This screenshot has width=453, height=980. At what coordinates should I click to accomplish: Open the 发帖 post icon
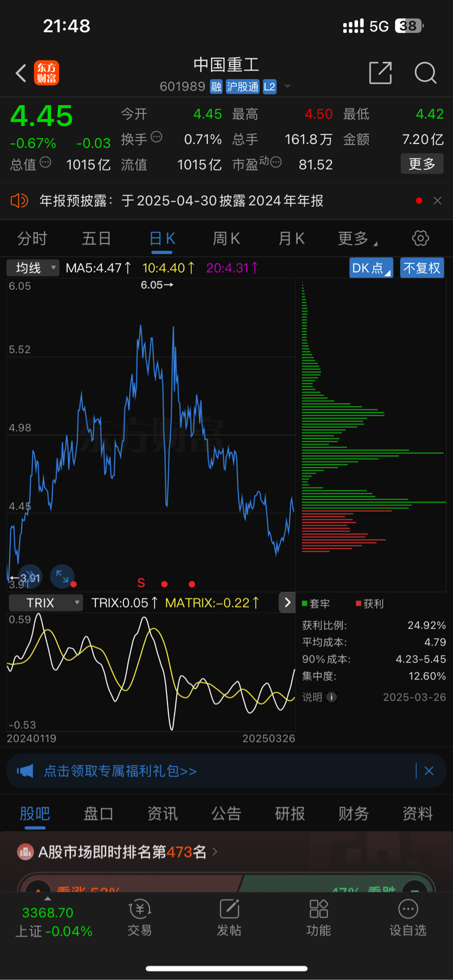point(229,917)
